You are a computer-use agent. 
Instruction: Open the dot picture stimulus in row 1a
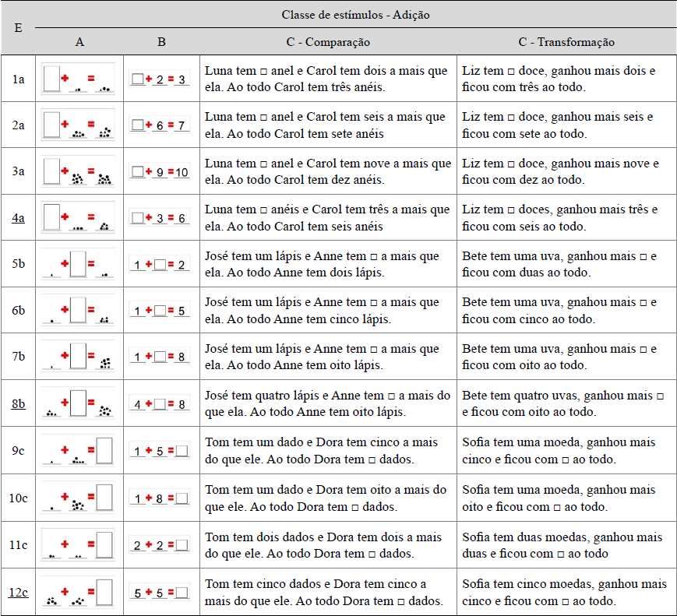pos(79,79)
